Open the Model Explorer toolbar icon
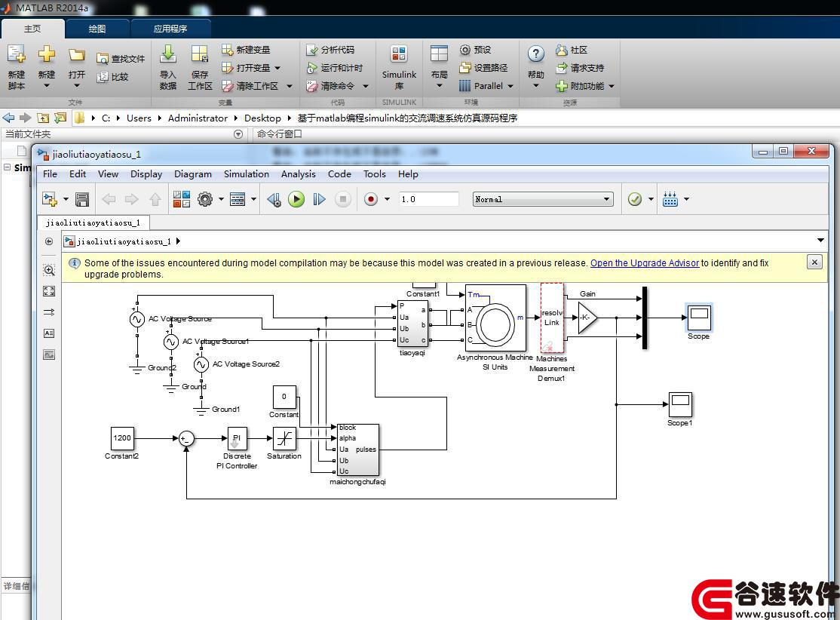This screenshot has height=620, width=840. click(x=238, y=199)
